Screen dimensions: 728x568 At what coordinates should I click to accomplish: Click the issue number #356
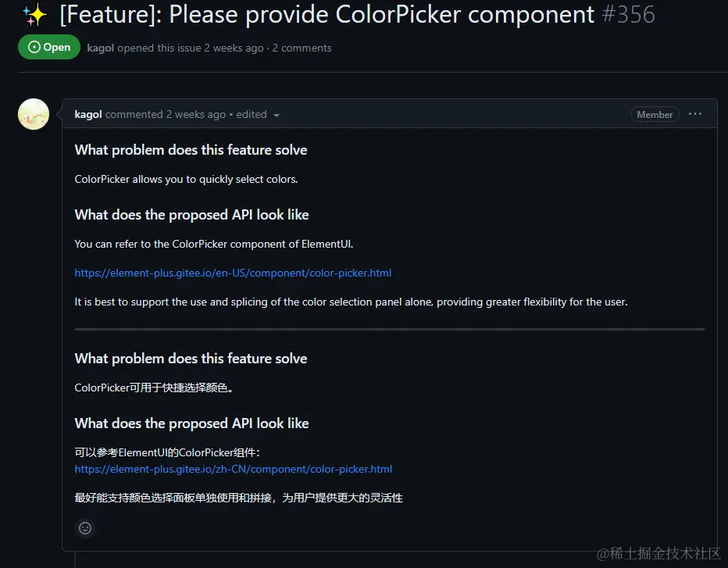click(628, 14)
